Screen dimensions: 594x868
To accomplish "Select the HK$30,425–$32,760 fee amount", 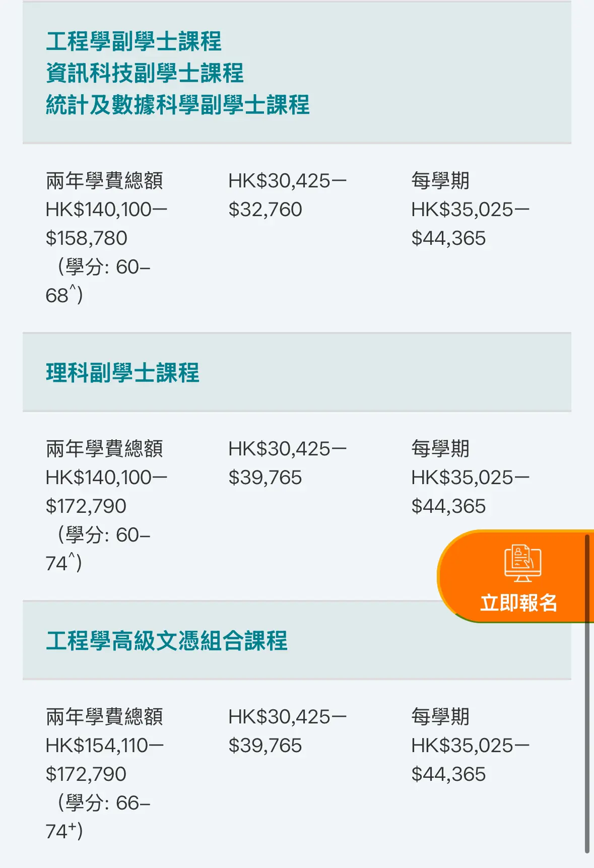I will tap(287, 195).
